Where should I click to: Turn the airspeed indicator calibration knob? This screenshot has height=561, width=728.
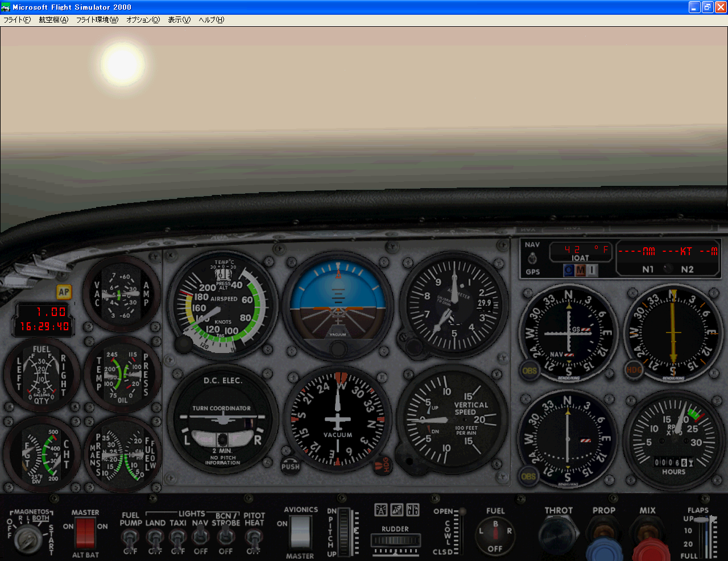point(184,344)
